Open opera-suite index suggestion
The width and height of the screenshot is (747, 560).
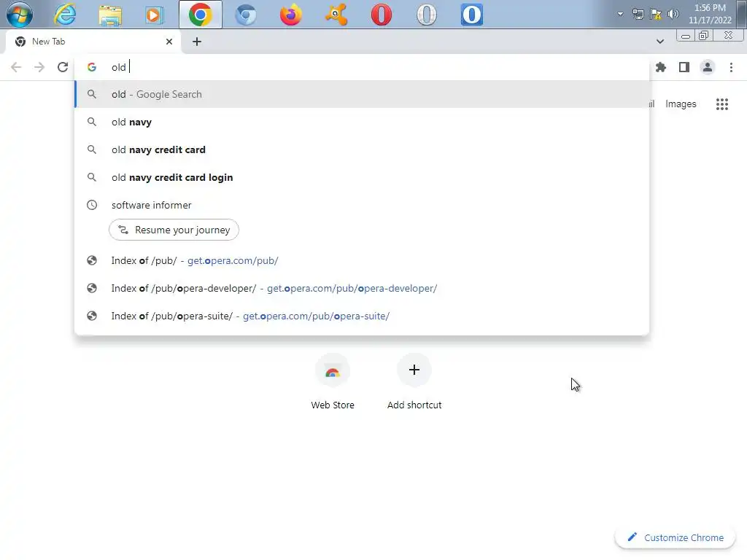point(362,316)
